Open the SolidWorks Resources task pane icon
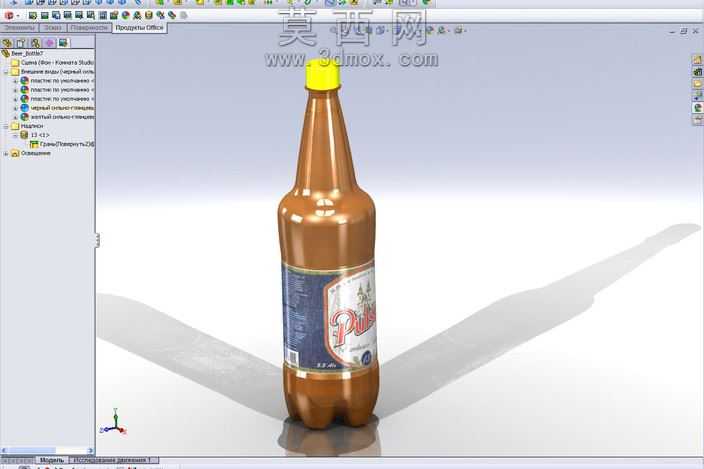Screen dimensions: 704x469 (697, 60)
